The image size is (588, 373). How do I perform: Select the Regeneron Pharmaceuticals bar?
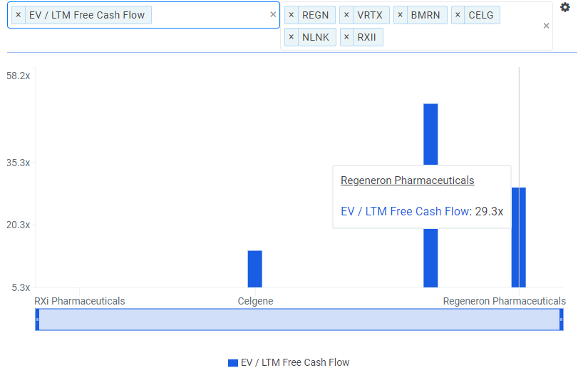tap(519, 237)
